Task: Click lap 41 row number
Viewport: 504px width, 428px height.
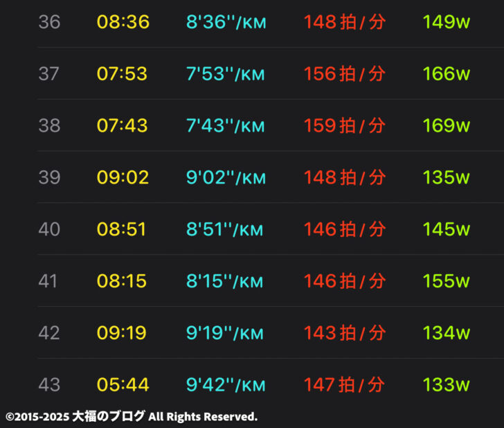Action: click(48, 281)
